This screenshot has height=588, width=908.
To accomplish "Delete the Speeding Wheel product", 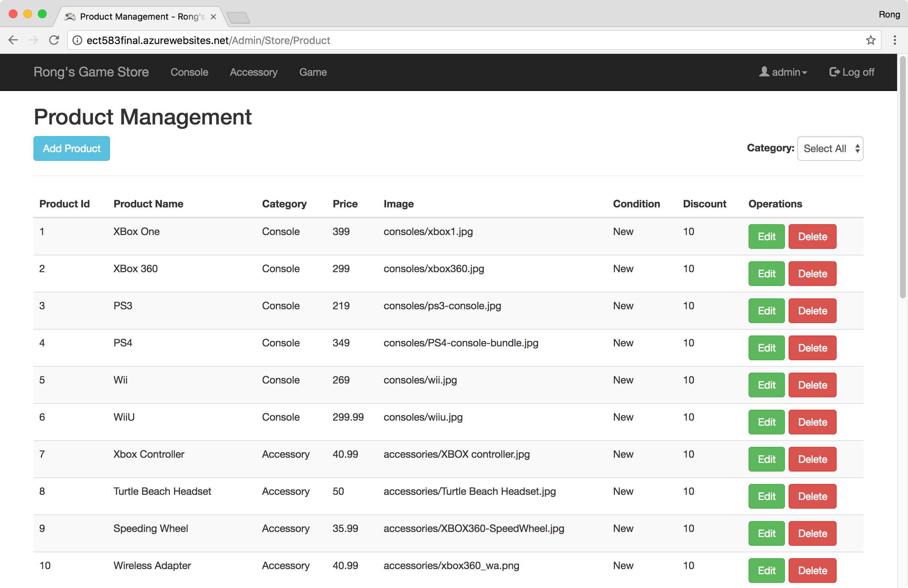I will tap(813, 533).
